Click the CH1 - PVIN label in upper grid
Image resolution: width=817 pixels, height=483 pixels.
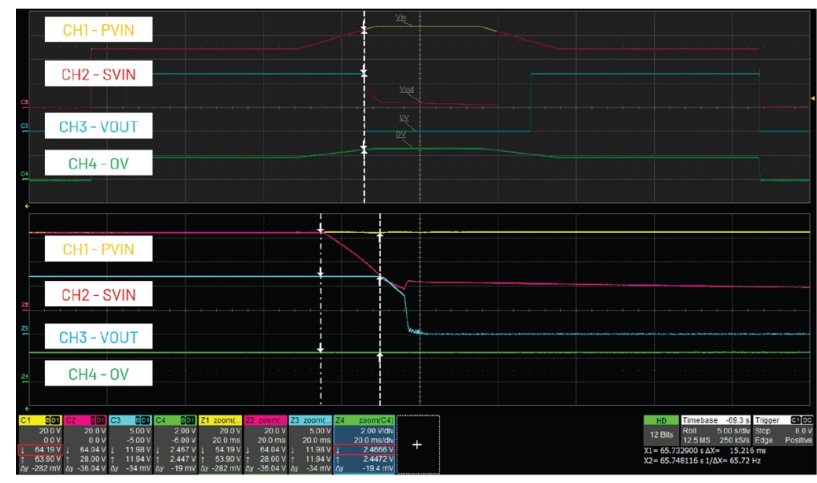tap(99, 32)
